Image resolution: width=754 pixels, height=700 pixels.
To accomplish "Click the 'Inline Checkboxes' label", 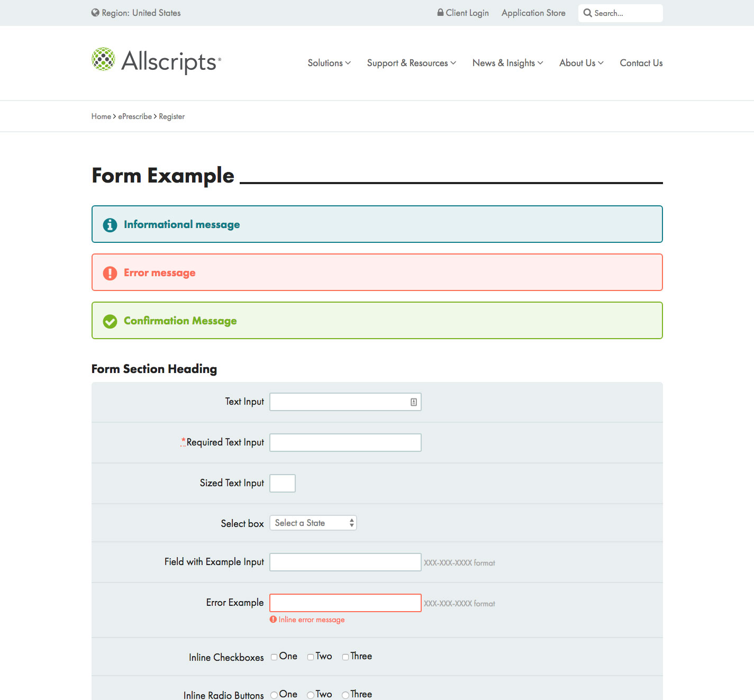I will [x=226, y=658].
